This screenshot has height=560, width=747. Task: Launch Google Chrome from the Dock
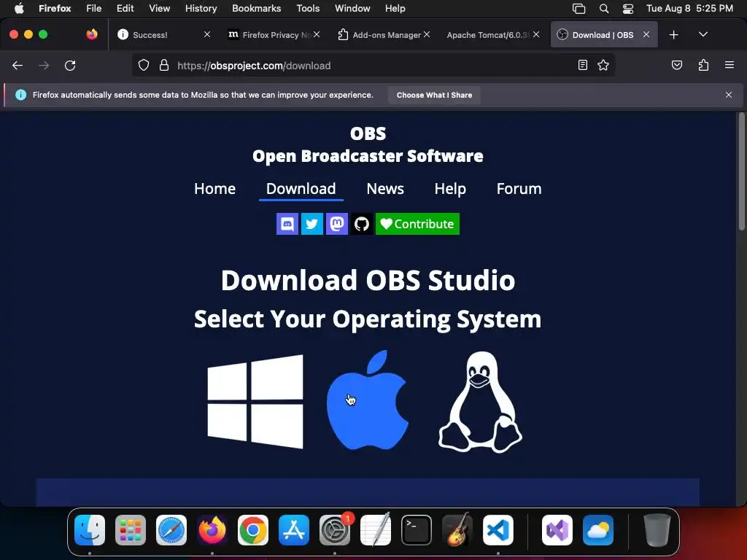click(253, 530)
